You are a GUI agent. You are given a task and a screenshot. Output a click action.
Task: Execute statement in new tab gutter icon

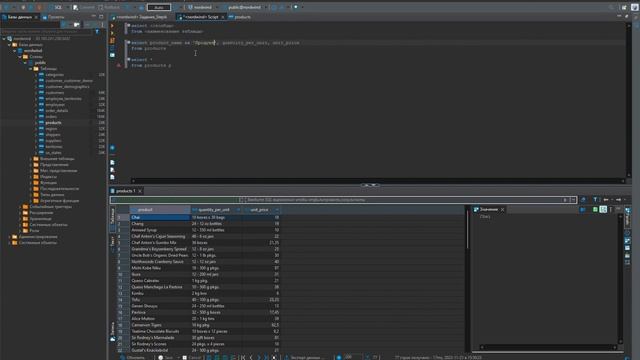113,33
